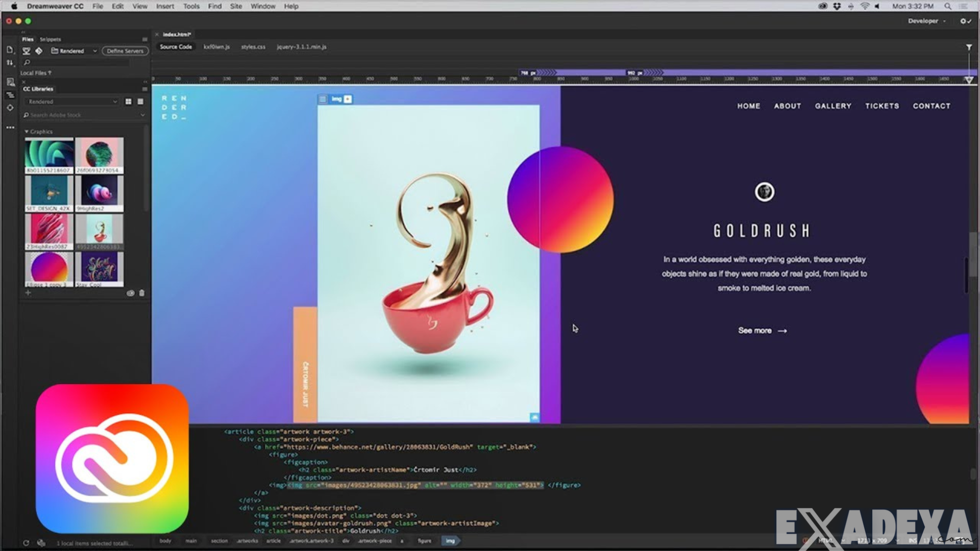
Task: Open the Insert menu in the menu bar
Action: click(165, 6)
